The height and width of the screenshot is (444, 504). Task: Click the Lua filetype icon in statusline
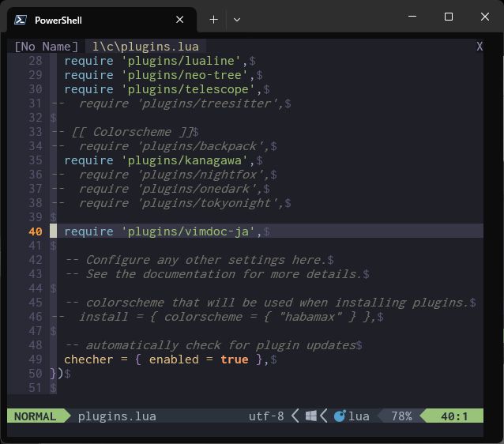(x=340, y=416)
